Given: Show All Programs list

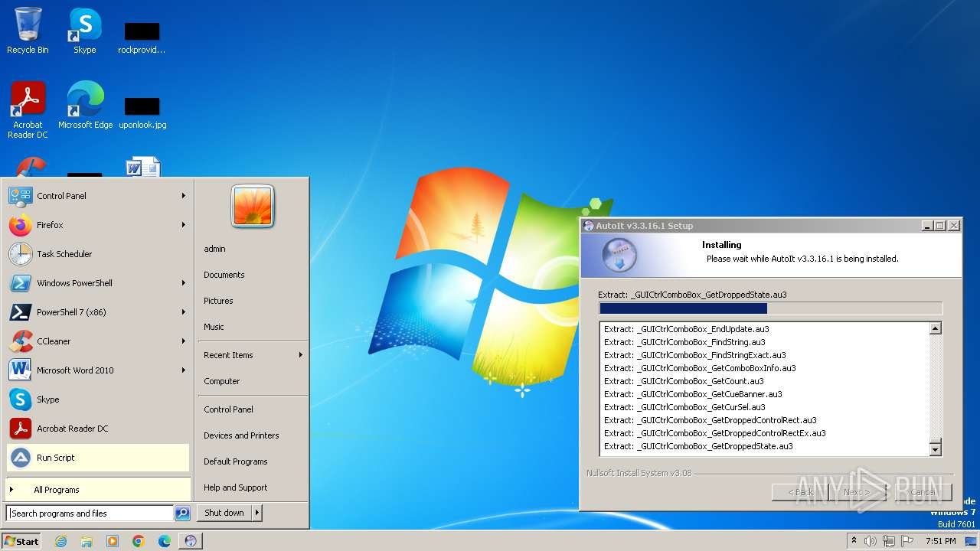Looking at the screenshot, I should [97, 490].
